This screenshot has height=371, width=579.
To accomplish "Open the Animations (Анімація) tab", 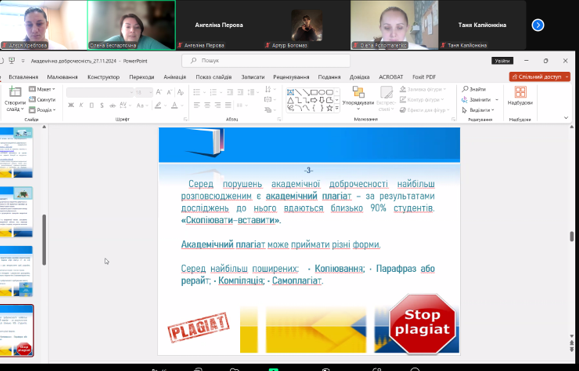I will click(175, 77).
